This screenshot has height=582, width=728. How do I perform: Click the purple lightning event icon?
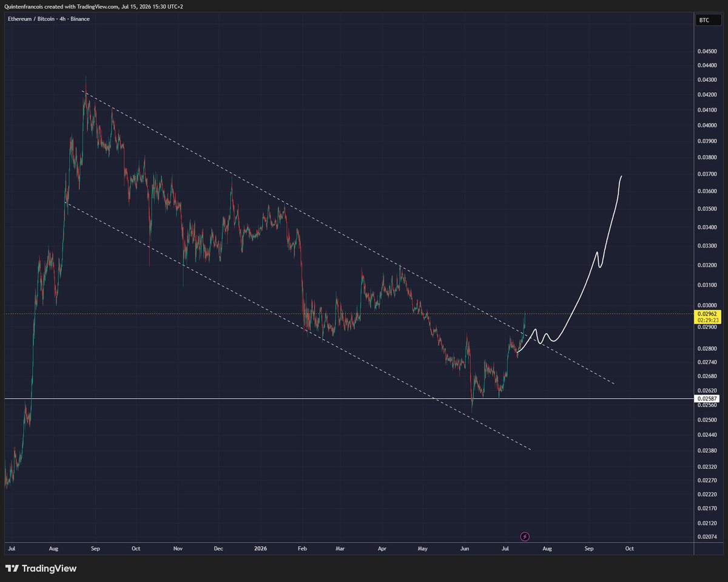pos(525,536)
